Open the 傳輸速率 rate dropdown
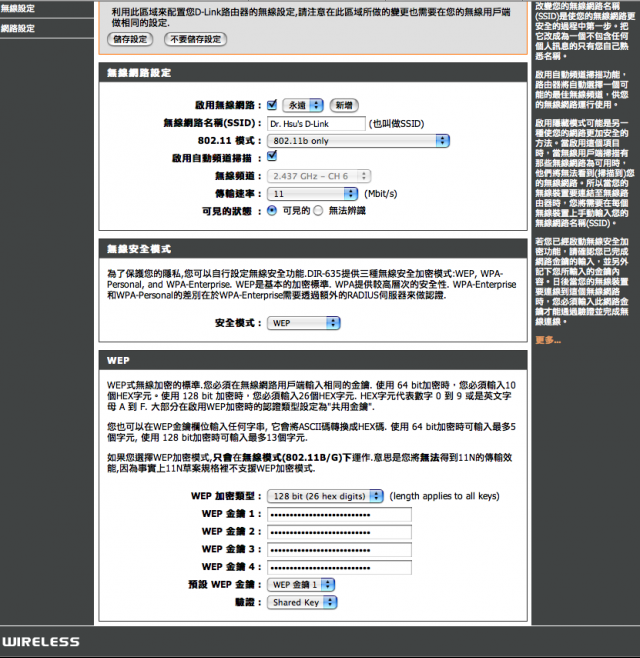The image size is (640, 658). click(313, 194)
